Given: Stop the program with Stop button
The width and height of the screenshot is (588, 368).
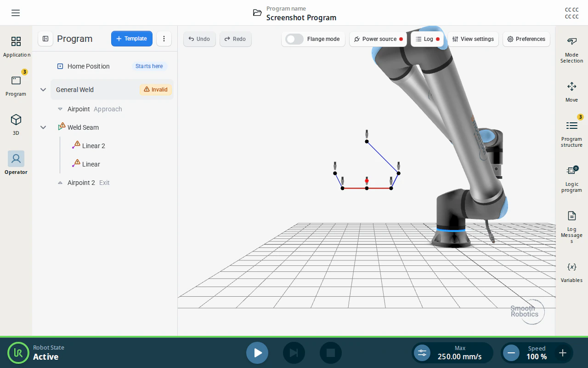Looking at the screenshot, I should [331, 353].
